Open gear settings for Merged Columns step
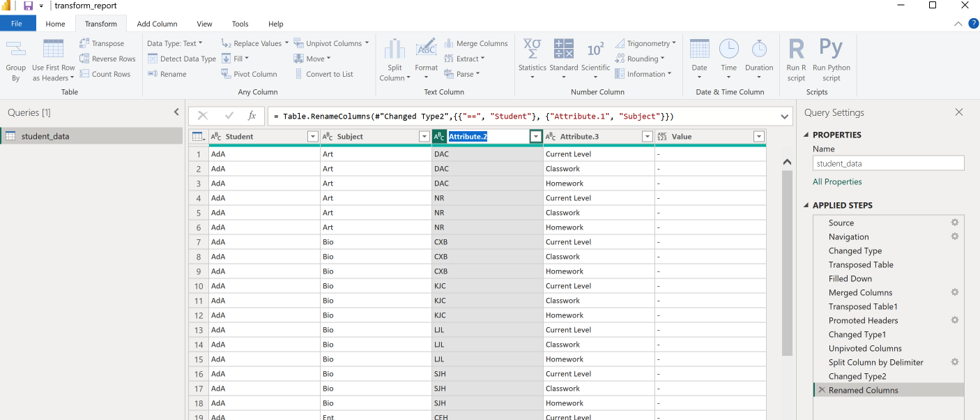Image resolution: width=980 pixels, height=420 pixels. (955, 292)
